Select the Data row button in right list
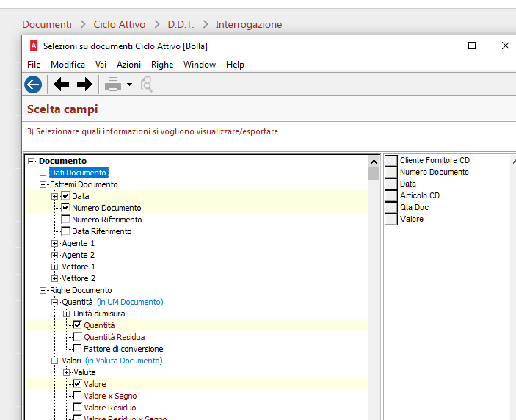This screenshot has height=420, width=516. pos(391,184)
